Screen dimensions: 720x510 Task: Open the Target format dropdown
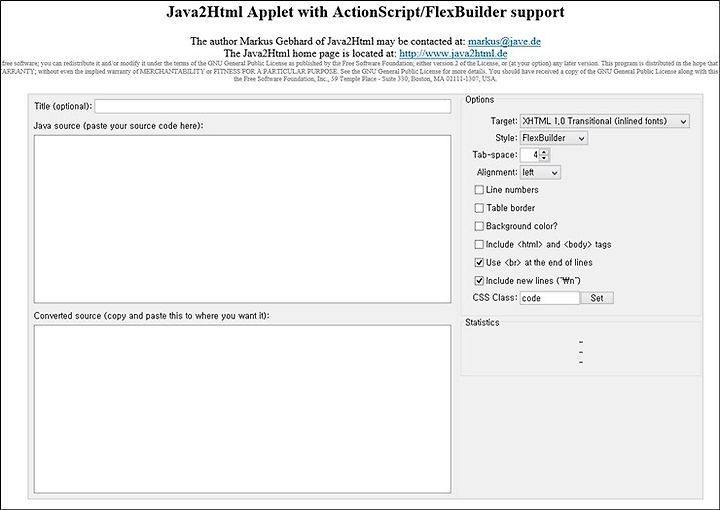[x=604, y=121]
